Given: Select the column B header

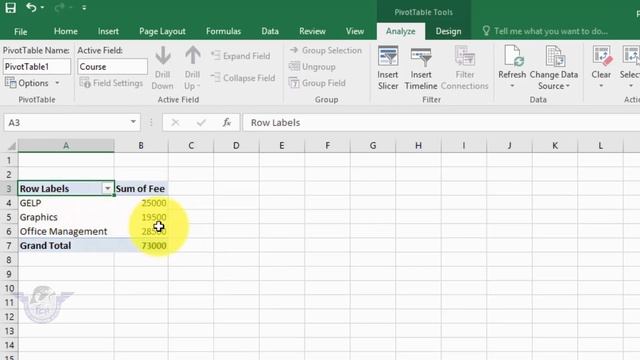Looking at the screenshot, I should [141, 145].
